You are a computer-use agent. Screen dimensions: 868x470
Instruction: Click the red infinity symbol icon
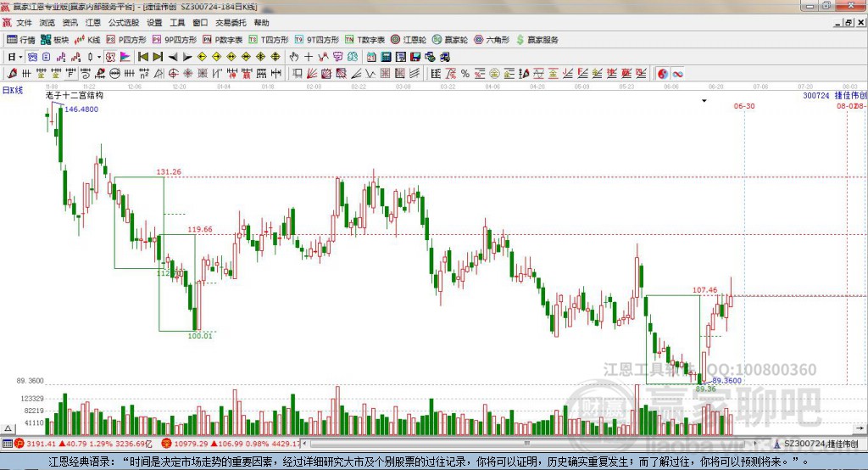pos(677,74)
